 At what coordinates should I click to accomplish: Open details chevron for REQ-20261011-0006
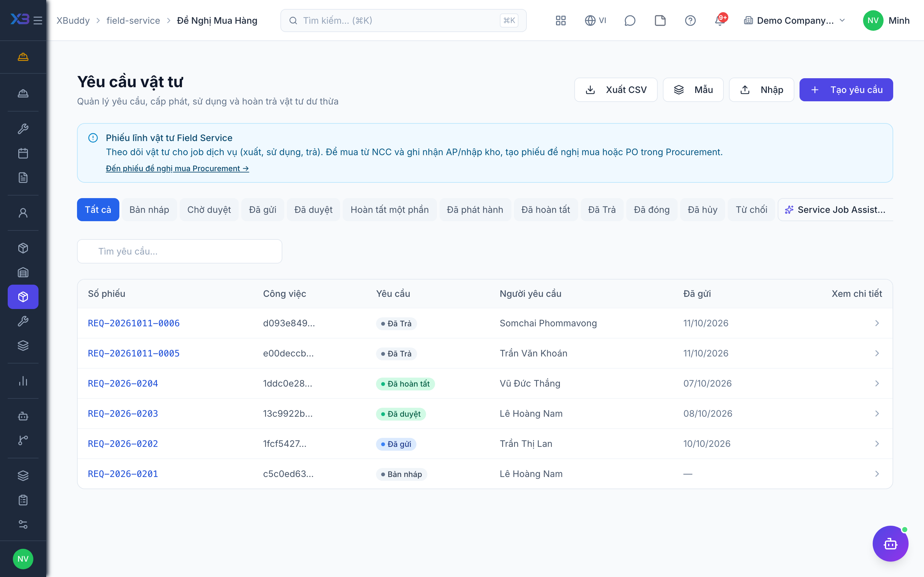coord(877,323)
